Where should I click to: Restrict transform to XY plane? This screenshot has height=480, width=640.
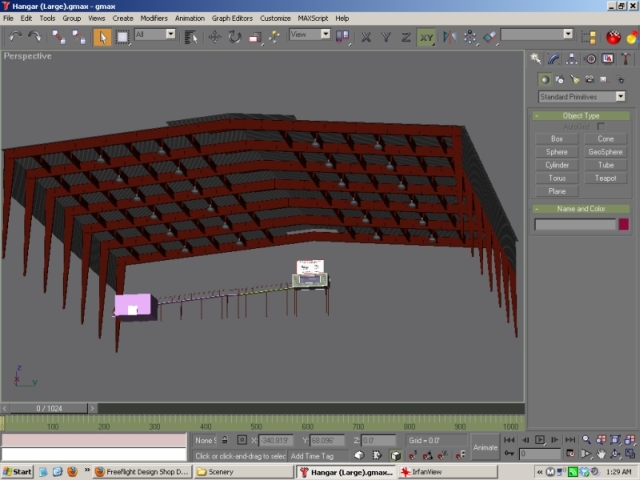427,37
